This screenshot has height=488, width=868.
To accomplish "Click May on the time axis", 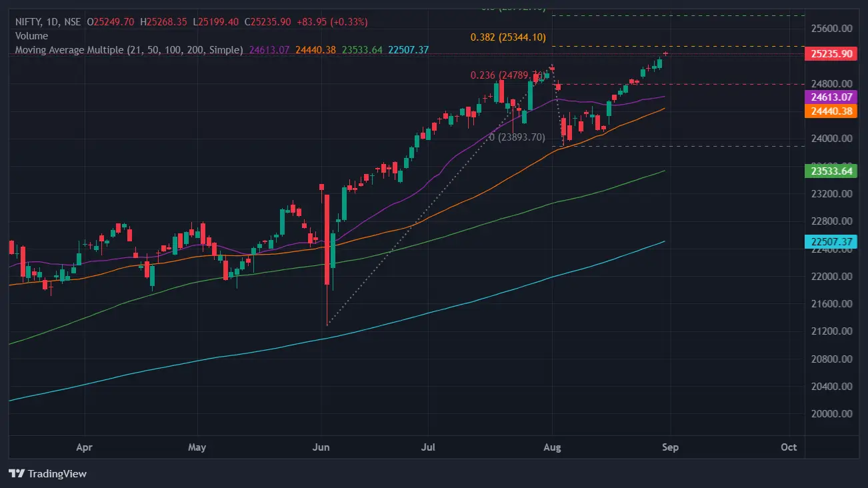I will coord(197,447).
